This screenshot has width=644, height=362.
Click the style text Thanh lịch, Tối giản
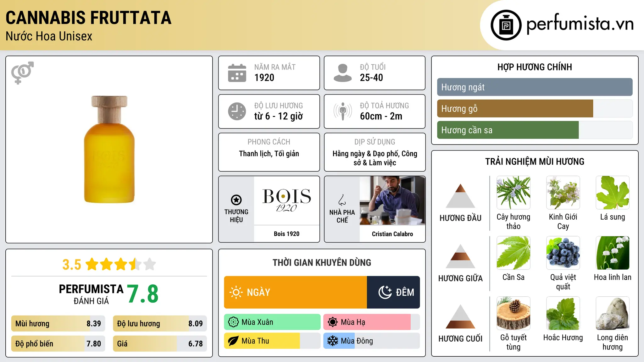[x=269, y=154]
